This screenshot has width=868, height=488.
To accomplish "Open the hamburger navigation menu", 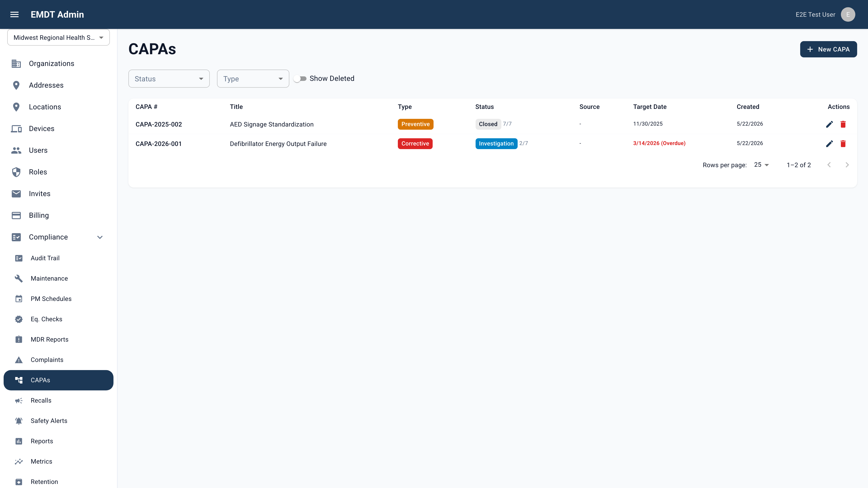I will [14, 14].
